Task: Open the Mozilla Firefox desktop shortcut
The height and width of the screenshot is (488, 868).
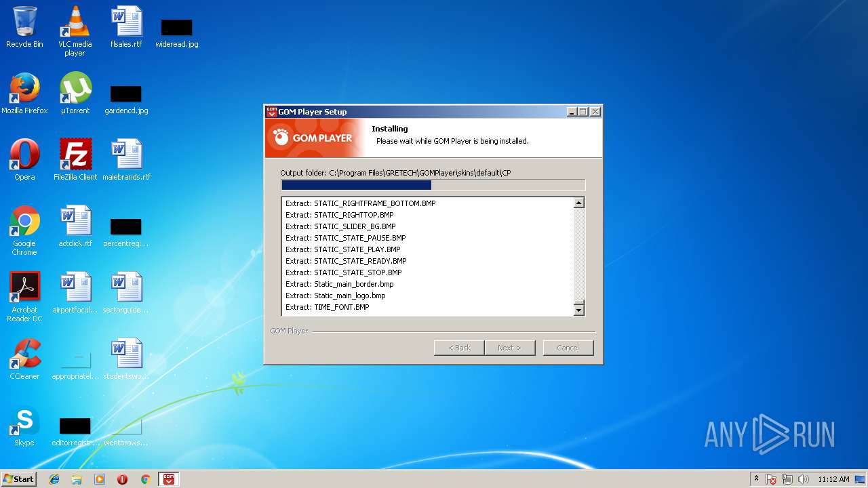Action: click(x=24, y=94)
